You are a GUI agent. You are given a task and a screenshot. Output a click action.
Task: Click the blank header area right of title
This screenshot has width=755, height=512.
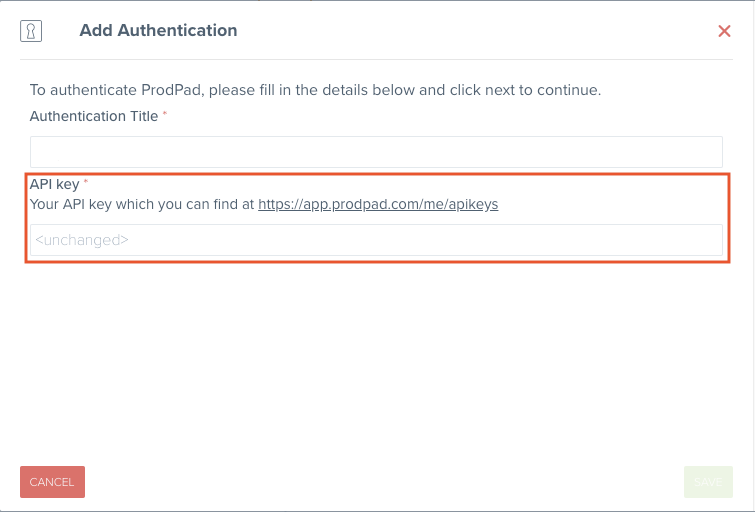click(x=450, y=30)
